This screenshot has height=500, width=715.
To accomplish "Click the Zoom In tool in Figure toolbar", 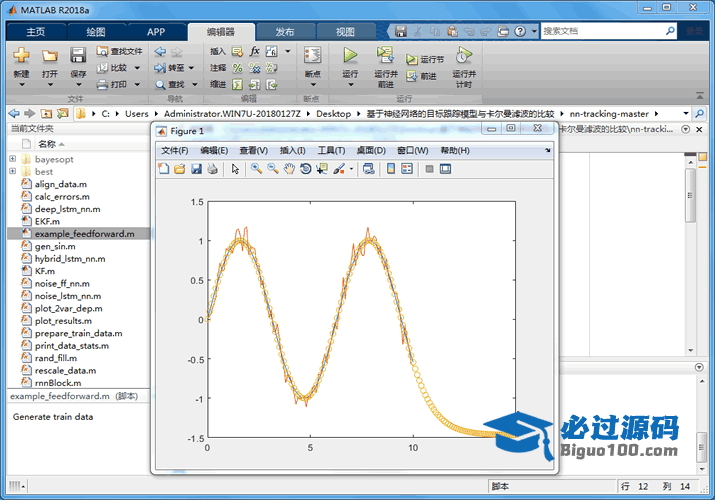I will pos(256,169).
